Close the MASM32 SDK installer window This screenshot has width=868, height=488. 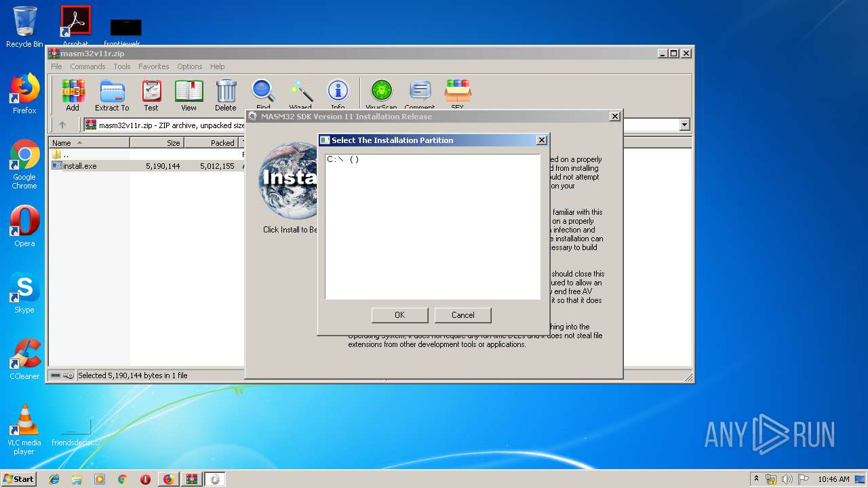pyautogui.click(x=614, y=117)
